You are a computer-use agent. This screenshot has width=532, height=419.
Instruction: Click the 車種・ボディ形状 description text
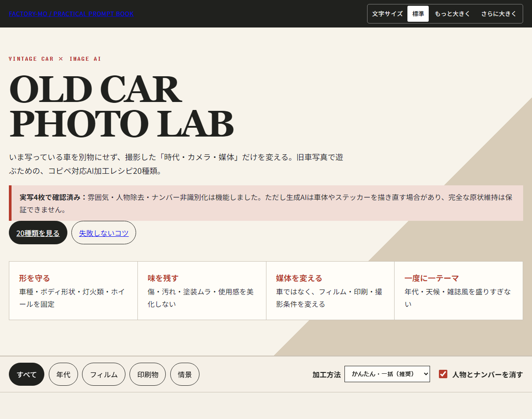pyautogui.click(x=72, y=298)
